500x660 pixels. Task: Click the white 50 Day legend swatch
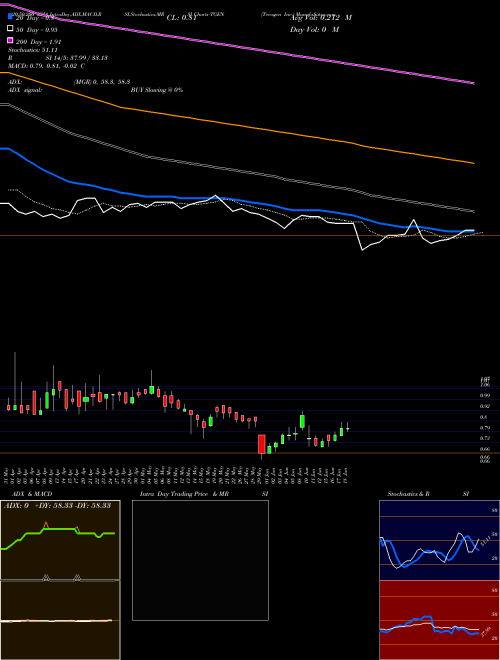click(x=11, y=29)
